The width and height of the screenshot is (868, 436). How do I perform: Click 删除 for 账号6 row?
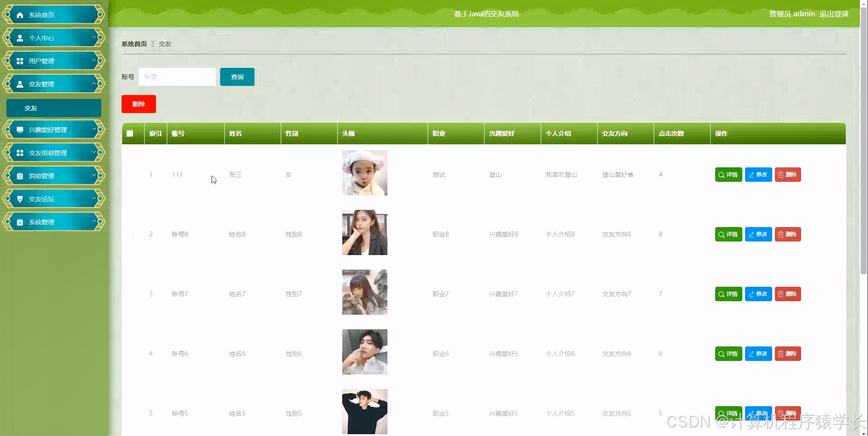pyautogui.click(x=788, y=354)
